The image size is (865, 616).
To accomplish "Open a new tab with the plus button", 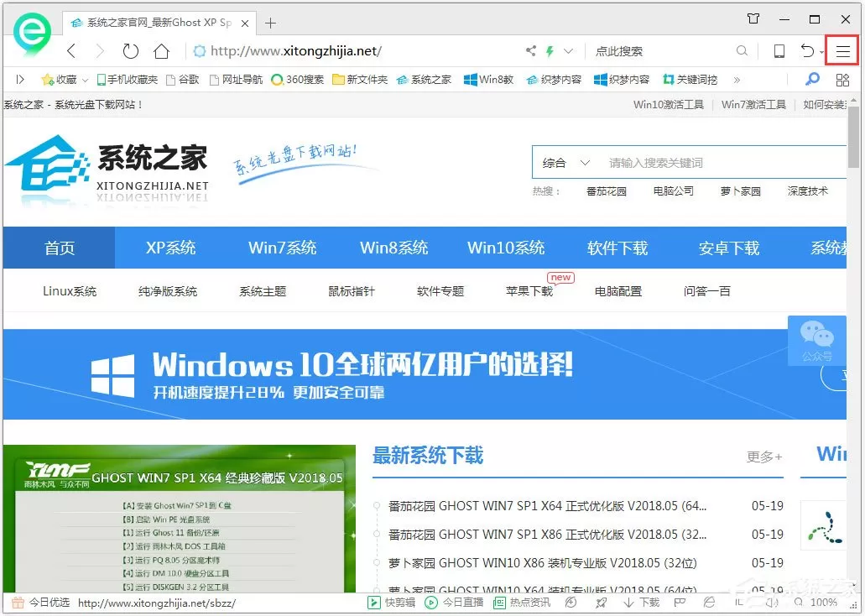I will click(270, 23).
